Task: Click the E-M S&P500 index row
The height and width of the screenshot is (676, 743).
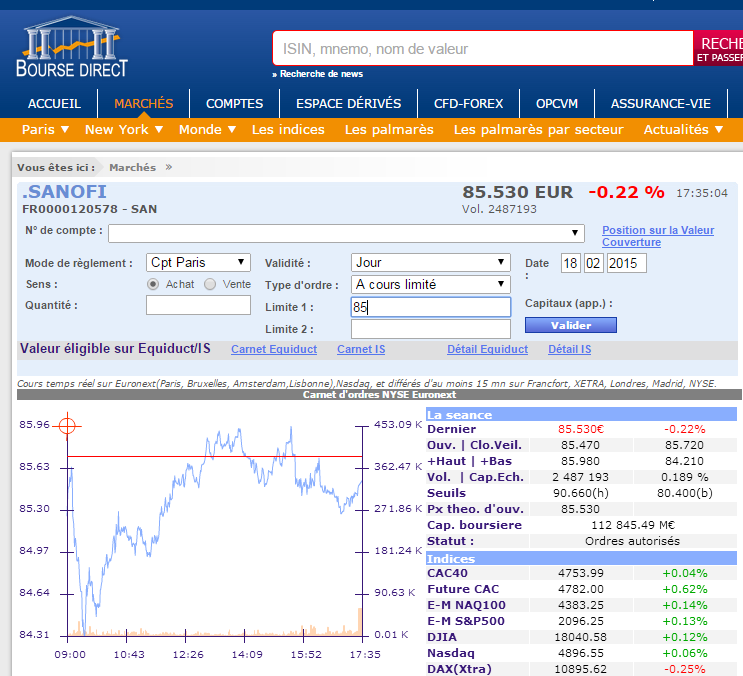Action: tap(581, 621)
